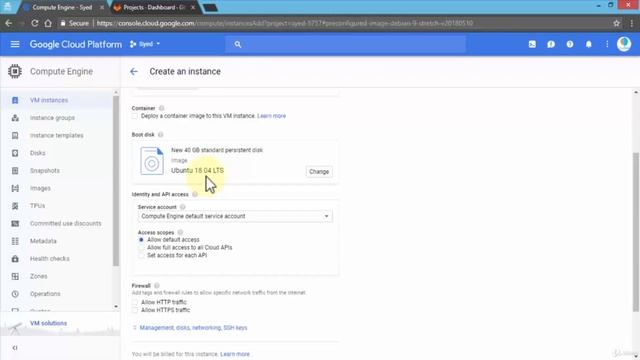
Task: Click the Operations clock icon
Action: point(15,293)
